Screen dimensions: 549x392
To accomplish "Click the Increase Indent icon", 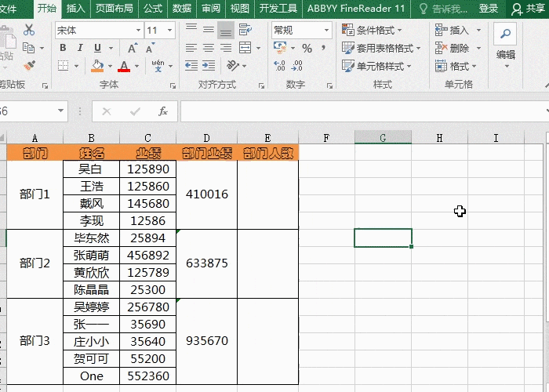I will pyautogui.click(x=208, y=67).
